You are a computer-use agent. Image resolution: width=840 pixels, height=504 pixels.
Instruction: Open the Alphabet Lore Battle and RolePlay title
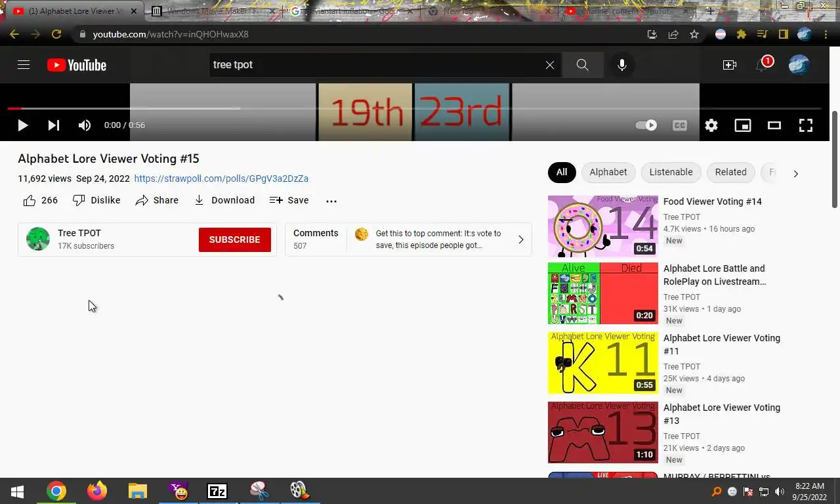[x=715, y=275]
